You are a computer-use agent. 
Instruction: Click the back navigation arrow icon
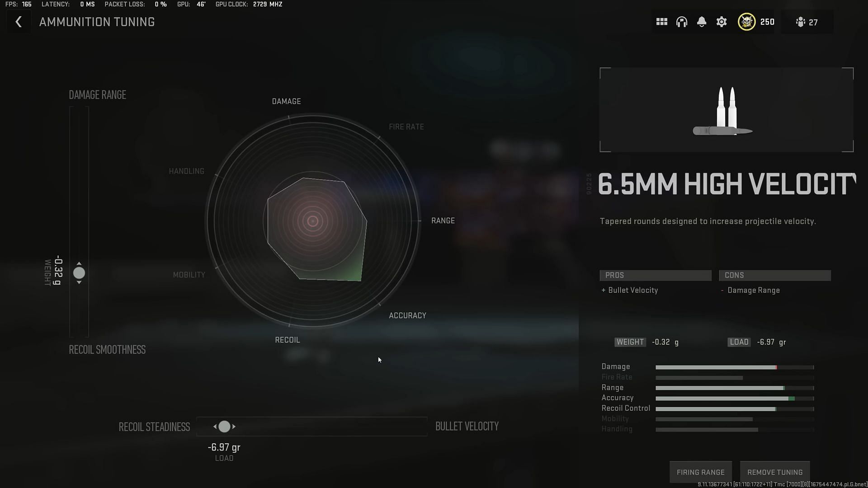coord(19,22)
